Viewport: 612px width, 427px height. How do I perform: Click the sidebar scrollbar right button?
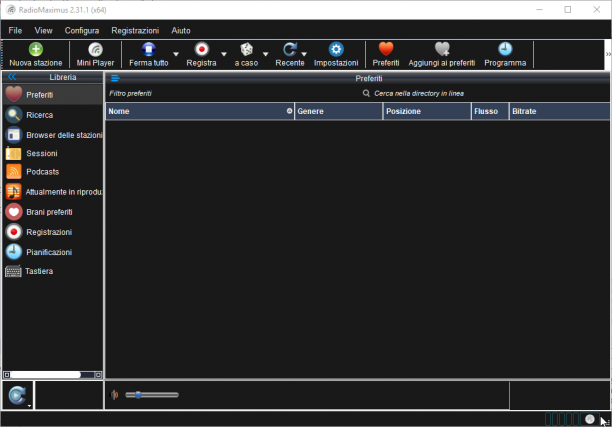click(98, 375)
